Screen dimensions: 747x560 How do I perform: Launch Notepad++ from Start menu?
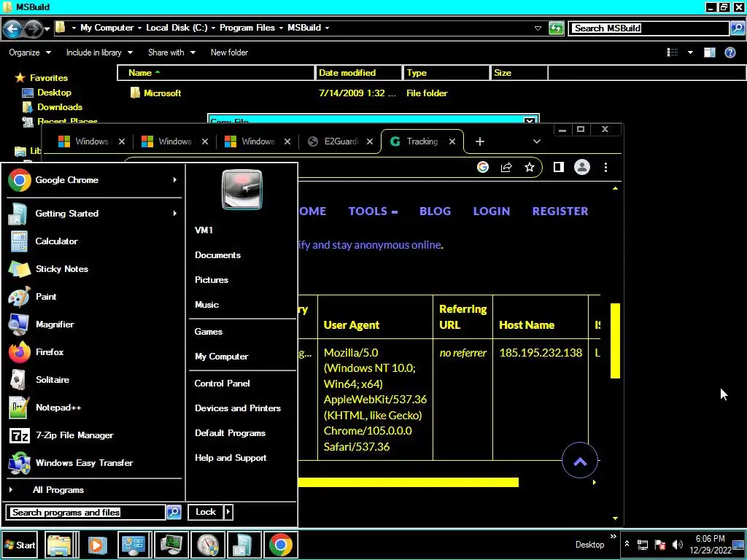tap(93, 408)
